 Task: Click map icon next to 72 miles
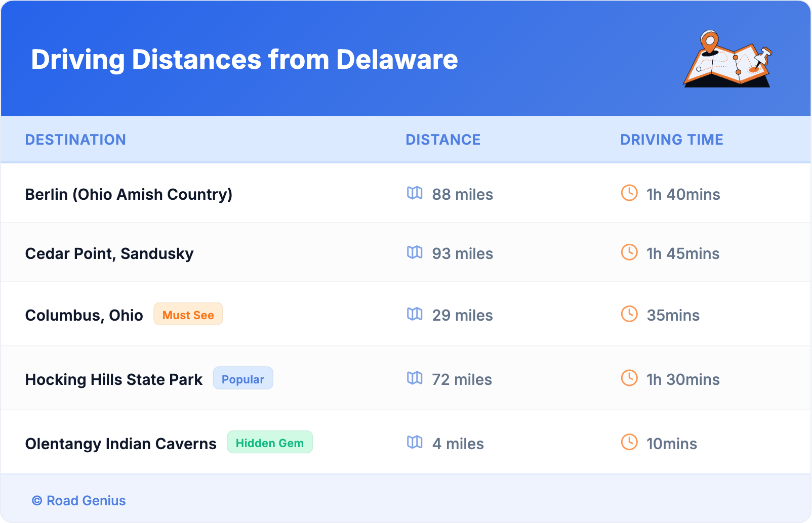415,378
